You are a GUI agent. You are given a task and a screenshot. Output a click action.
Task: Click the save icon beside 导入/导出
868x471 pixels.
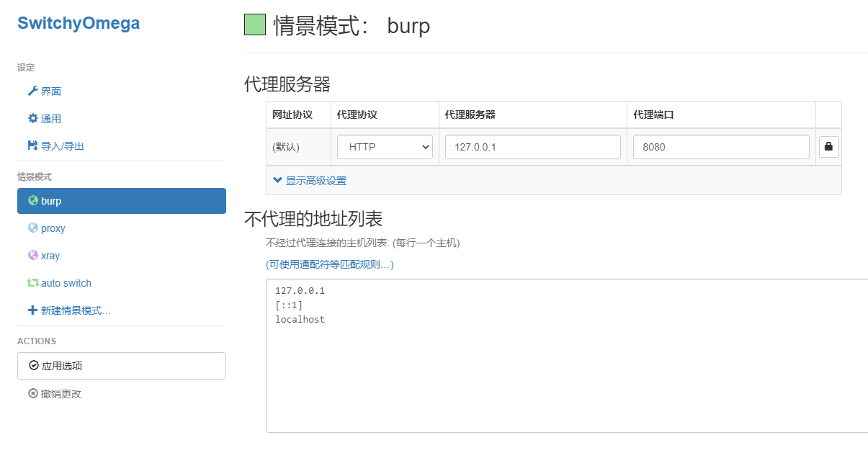[32, 146]
